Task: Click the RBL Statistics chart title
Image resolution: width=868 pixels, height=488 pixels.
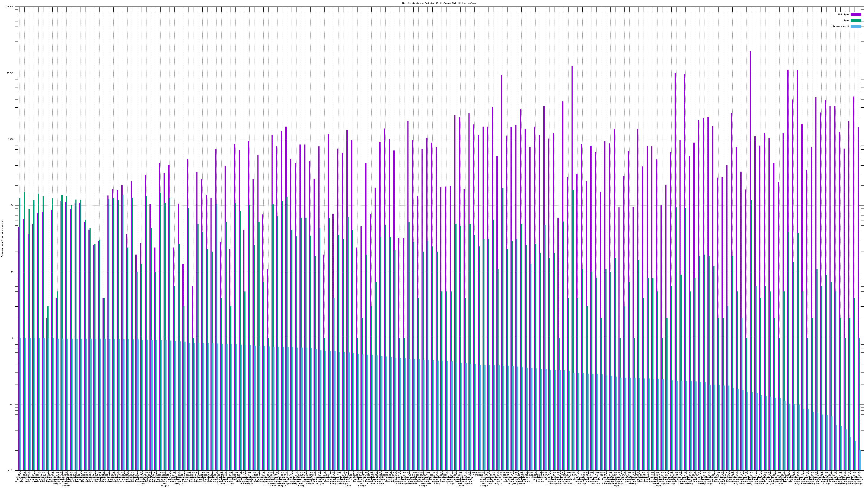Action: point(439,3)
